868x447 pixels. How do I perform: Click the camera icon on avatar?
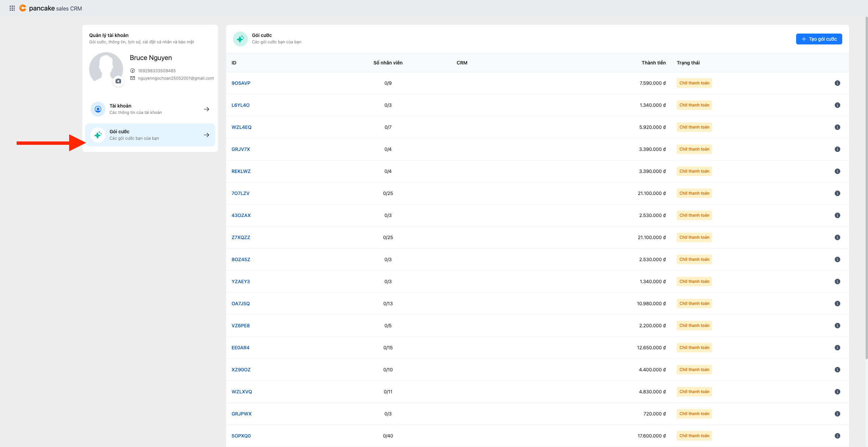[x=118, y=81]
